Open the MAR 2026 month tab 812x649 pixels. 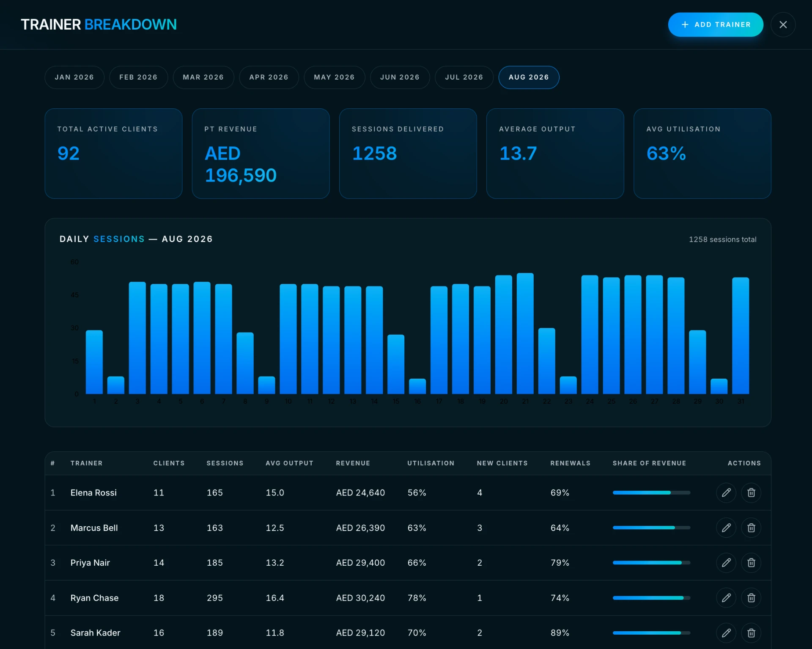203,77
